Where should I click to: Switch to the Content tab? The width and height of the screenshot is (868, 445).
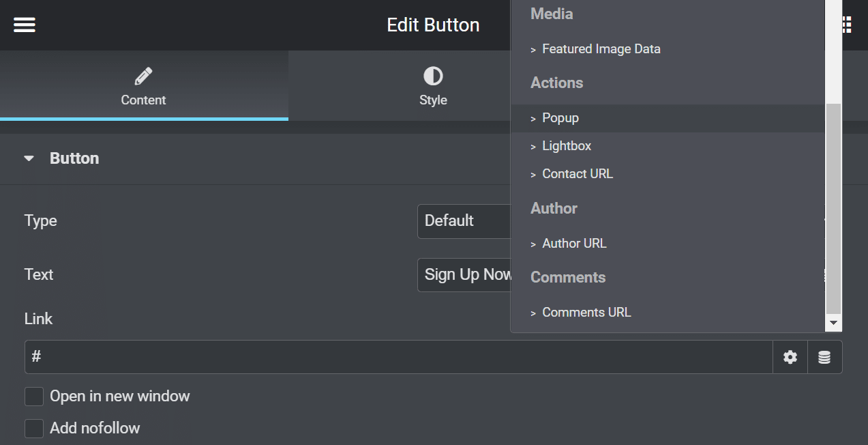click(x=143, y=87)
